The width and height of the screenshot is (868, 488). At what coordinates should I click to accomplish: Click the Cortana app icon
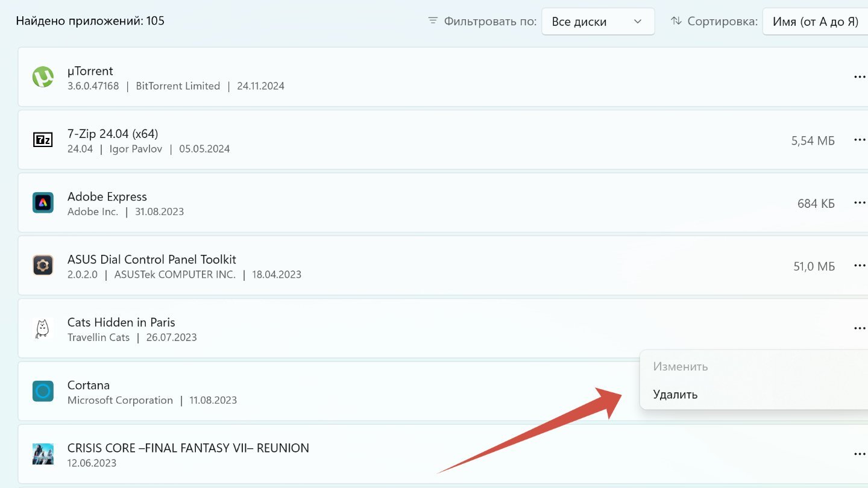[x=43, y=391]
